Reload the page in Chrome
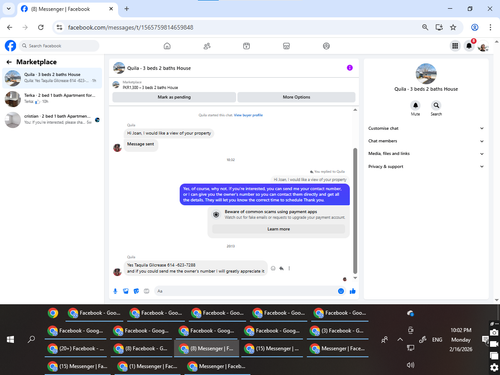This screenshot has width=500, height=375. click(41, 27)
